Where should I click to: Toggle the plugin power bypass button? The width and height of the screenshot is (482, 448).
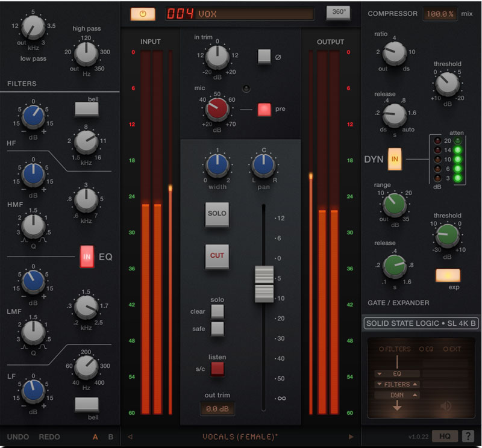click(142, 13)
